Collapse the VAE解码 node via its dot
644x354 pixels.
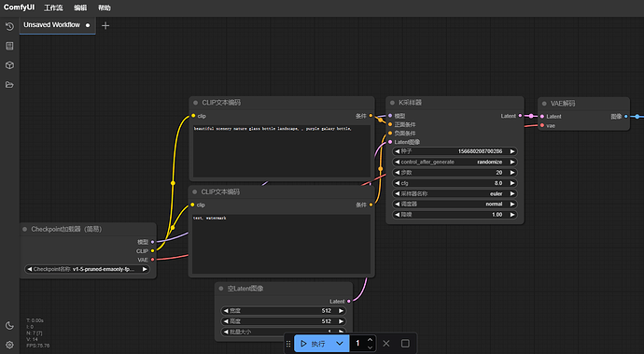pos(544,104)
